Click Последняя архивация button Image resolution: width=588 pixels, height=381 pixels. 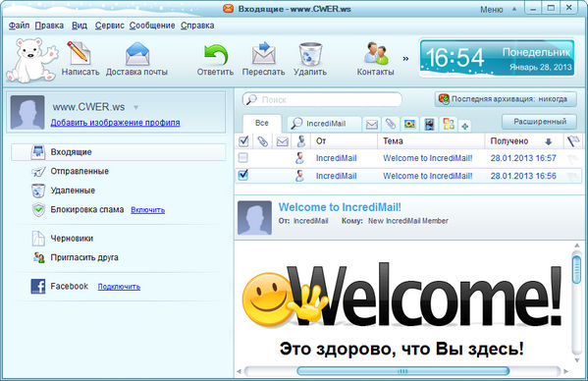[506, 99]
